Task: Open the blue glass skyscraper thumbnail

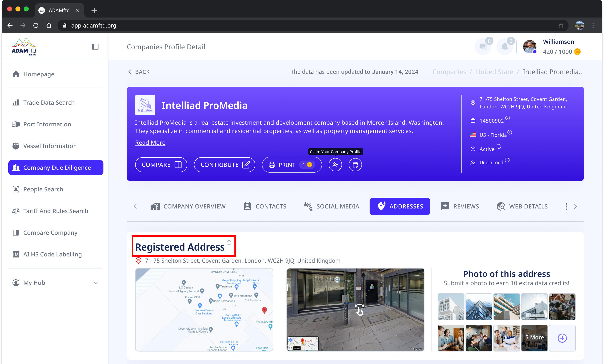Action: tap(478, 306)
